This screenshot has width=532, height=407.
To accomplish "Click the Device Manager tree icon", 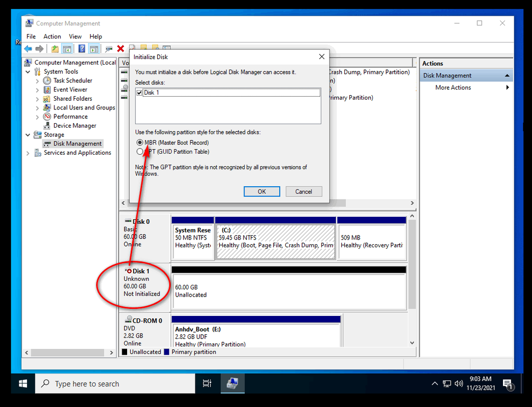I will coord(47,126).
